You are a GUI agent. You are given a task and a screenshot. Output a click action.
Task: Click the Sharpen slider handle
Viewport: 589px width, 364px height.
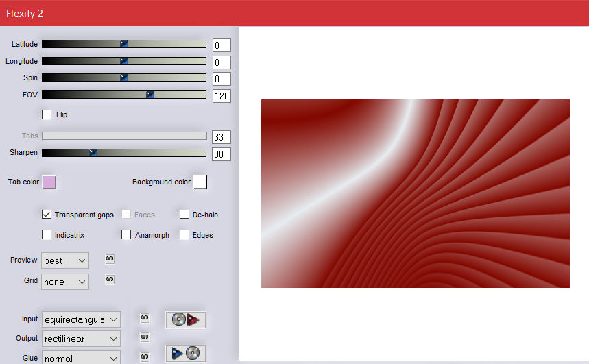point(93,152)
